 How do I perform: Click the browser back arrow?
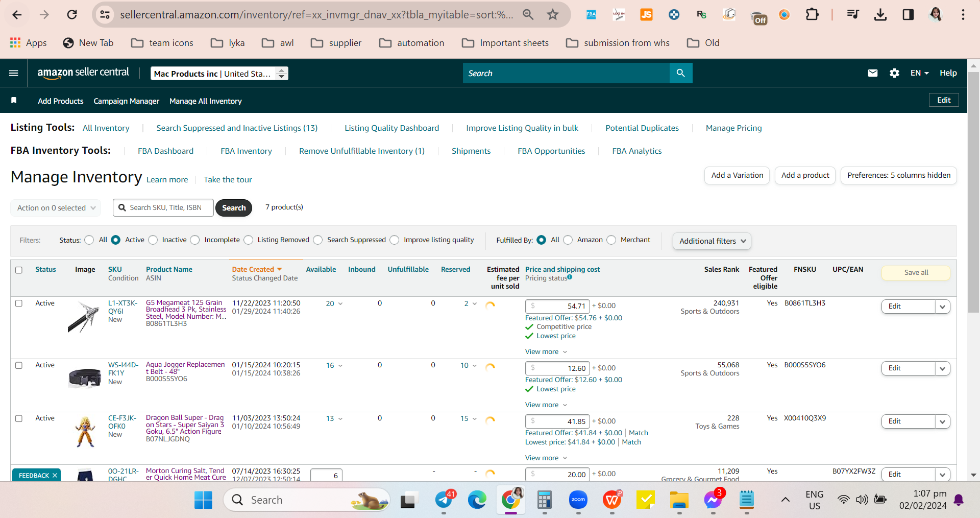[x=17, y=15]
